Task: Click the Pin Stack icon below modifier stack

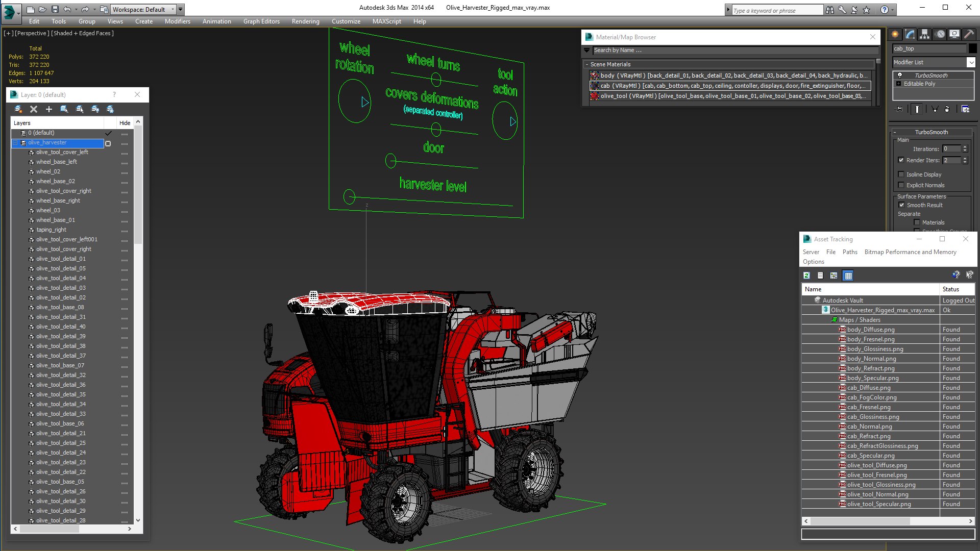Action: (899, 109)
